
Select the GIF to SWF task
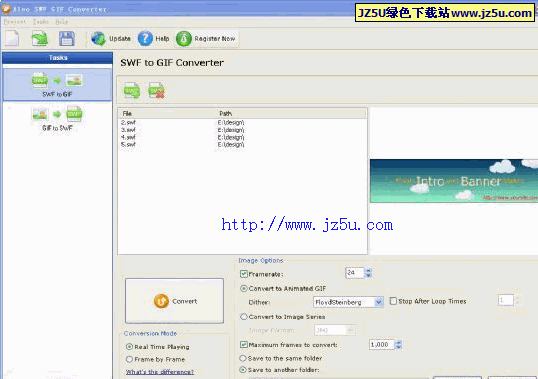[x=57, y=118]
